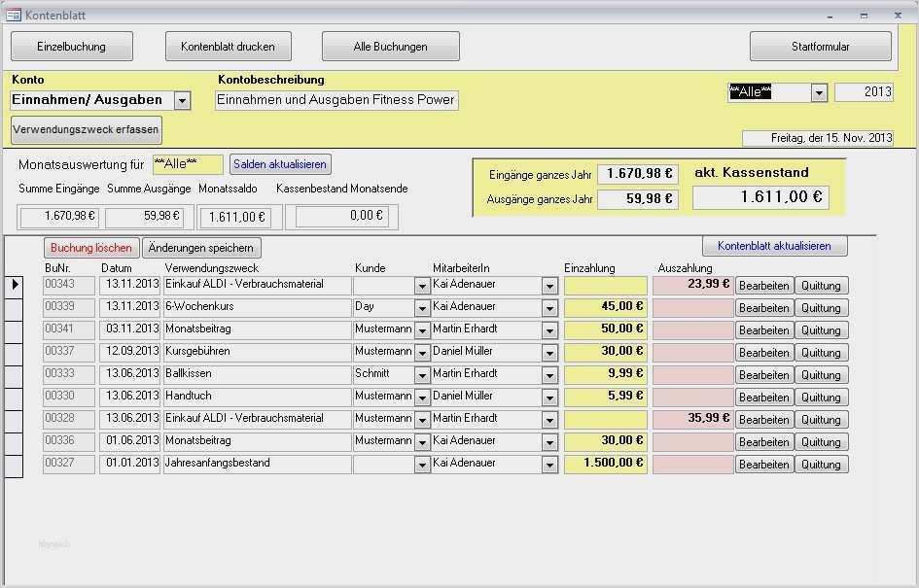This screenshot has height=588, width=919.
Task: Open MitarbeiterIn dropdown for booking 00343
Action: (550, 285)
